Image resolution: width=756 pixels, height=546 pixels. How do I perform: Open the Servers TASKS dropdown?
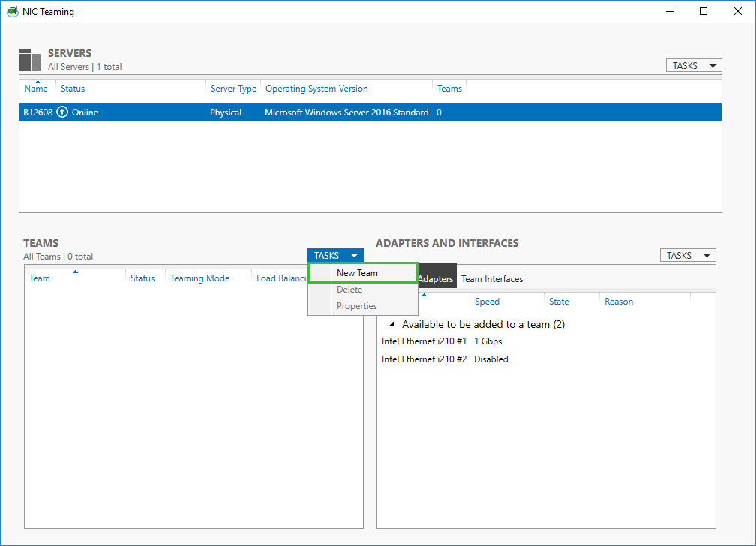pos(693,66)
